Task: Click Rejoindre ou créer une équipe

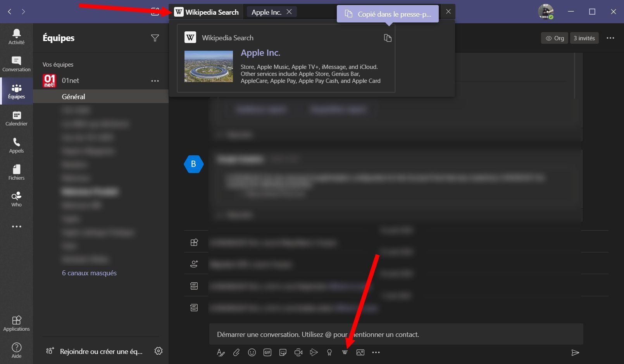Action: pyautogui.click(x=94, y=352)
